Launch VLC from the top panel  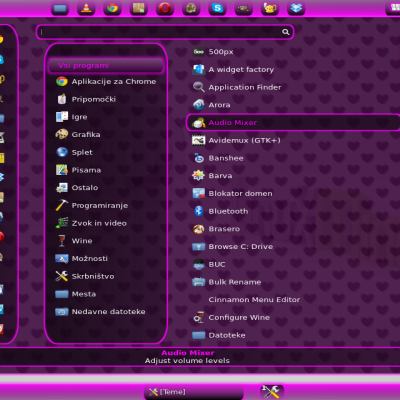coord(86,8)
